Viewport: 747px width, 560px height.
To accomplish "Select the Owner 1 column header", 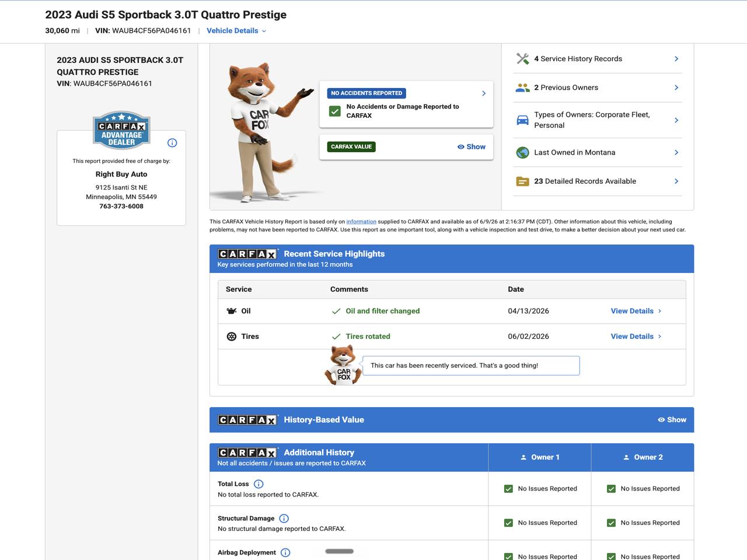I will click(x=540, y=457).
